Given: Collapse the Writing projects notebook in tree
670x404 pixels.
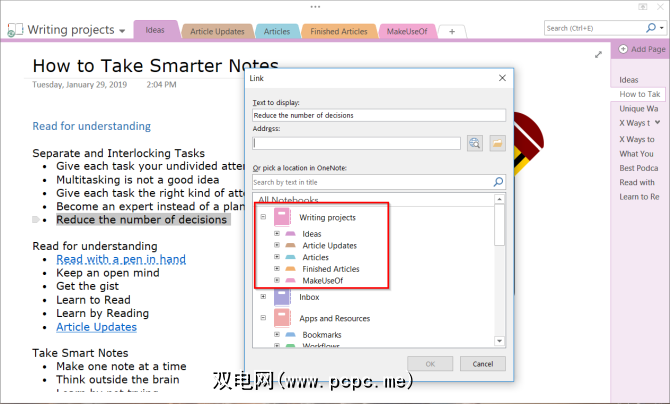Looking at the screenshot, I should (263, 217).
